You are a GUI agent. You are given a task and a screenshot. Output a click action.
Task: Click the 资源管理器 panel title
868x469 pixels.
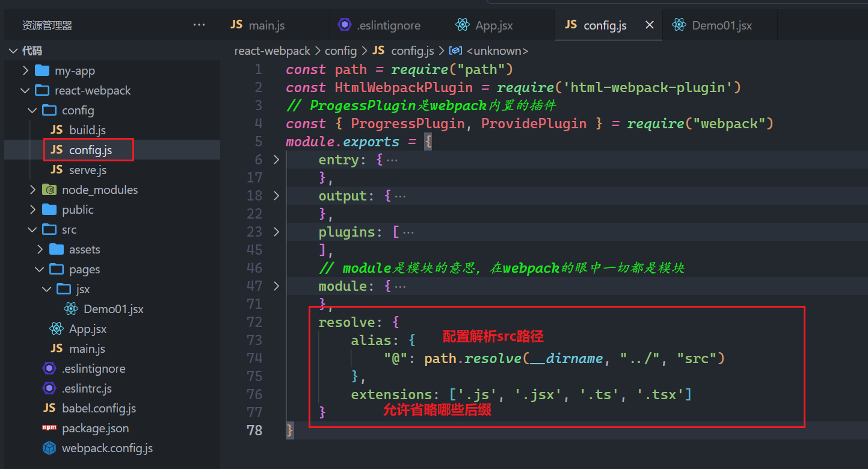click(47, 25)
